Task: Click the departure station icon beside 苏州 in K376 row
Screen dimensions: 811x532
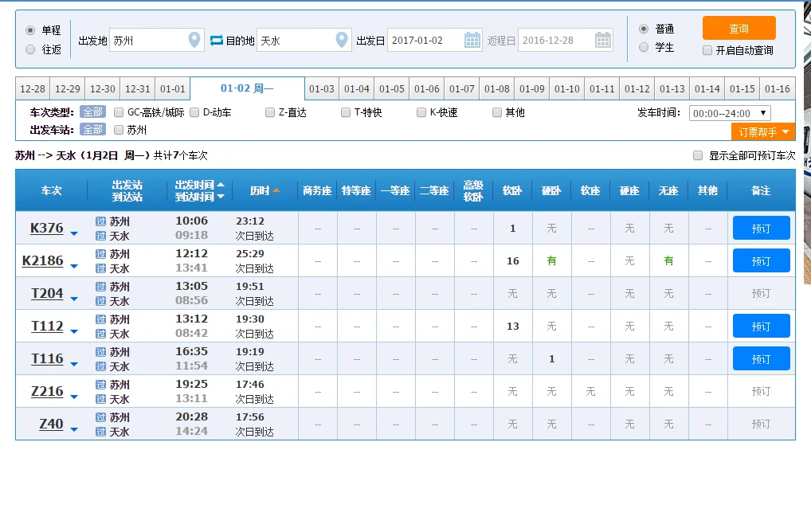Action: coord(100,220)
